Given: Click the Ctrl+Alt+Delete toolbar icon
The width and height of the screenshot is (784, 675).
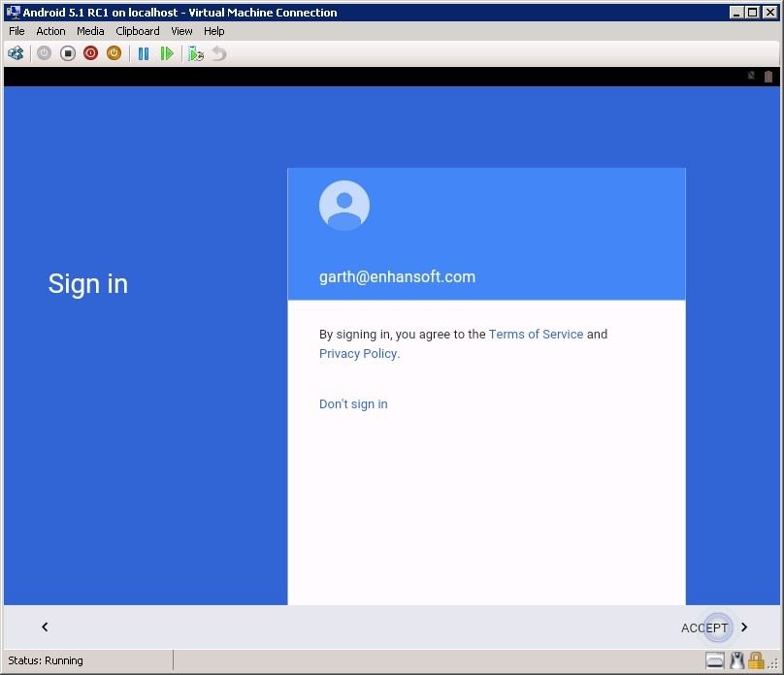Looking at the screenshot, I should click(x=16, y=53).
